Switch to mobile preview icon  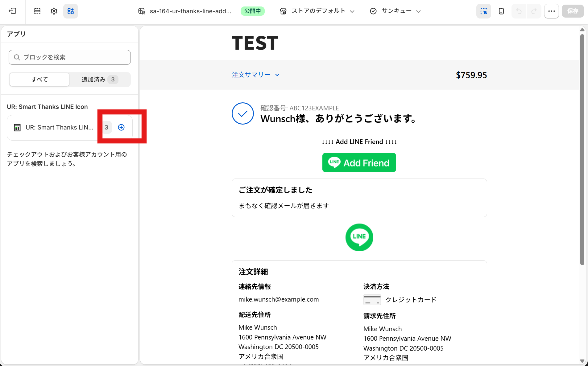[x=501, y=11]
